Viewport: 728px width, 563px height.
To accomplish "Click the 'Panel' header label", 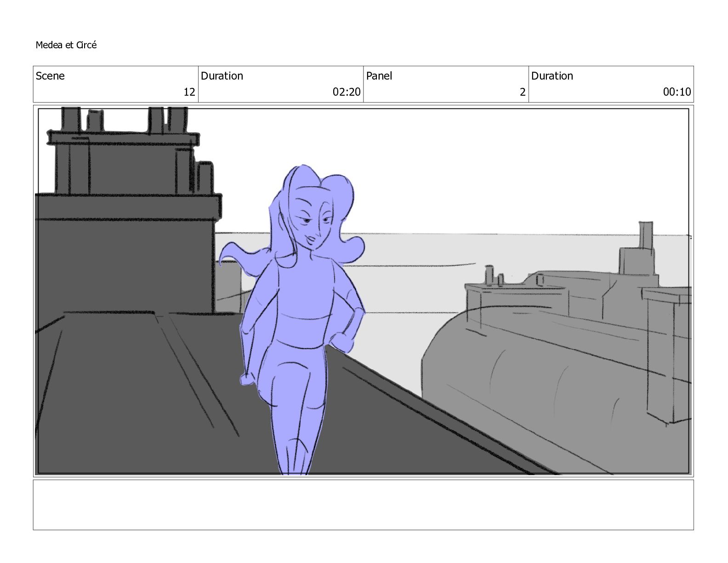I will pyautogui.click(x=379, y=76).
